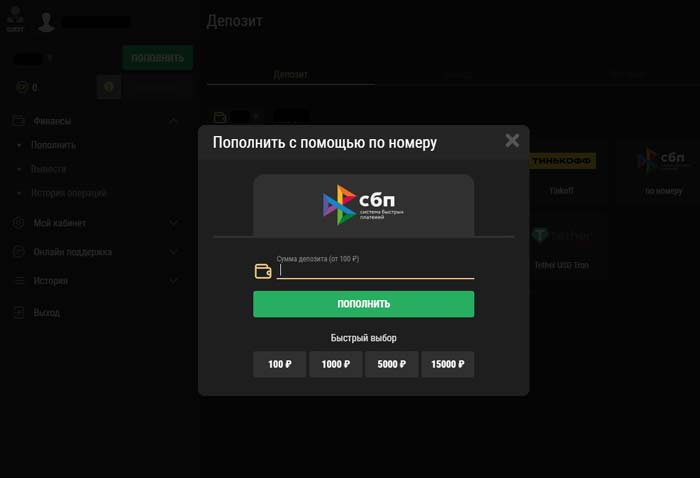The height and width of the screenshot is (478, 700).
Task: Click the green Пополнить button in the dialog
Action: pos(363,304)
